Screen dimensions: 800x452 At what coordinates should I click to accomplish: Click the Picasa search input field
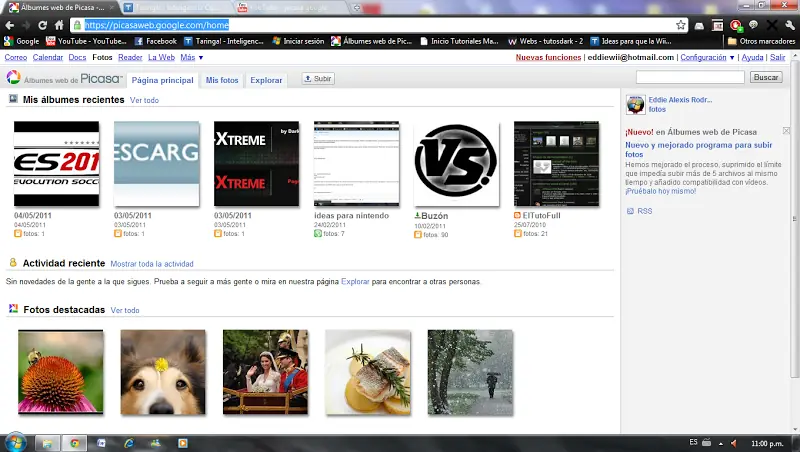690,78
